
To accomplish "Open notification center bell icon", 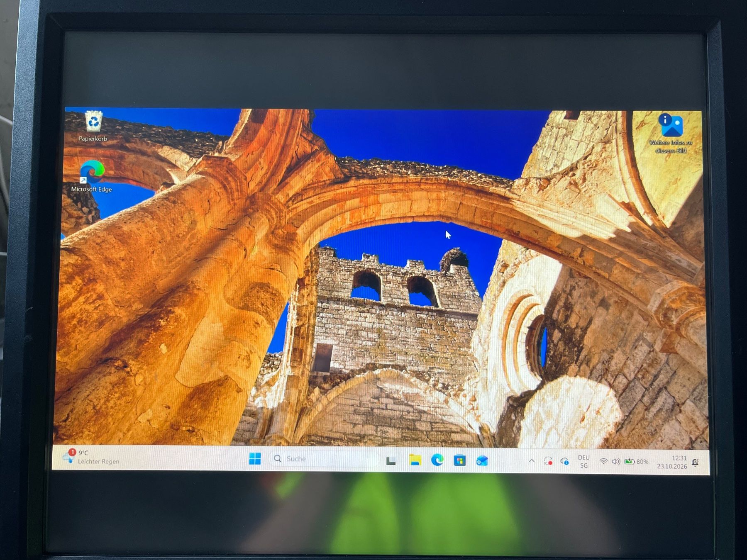I will [696, 463].
